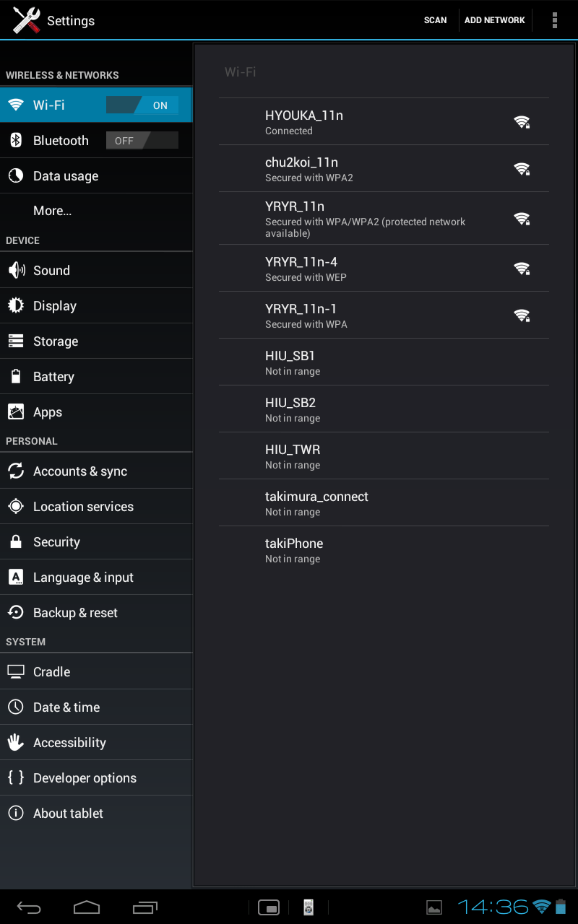
Task: Select the chu2koi_11n network
Action: click(384, 168)
